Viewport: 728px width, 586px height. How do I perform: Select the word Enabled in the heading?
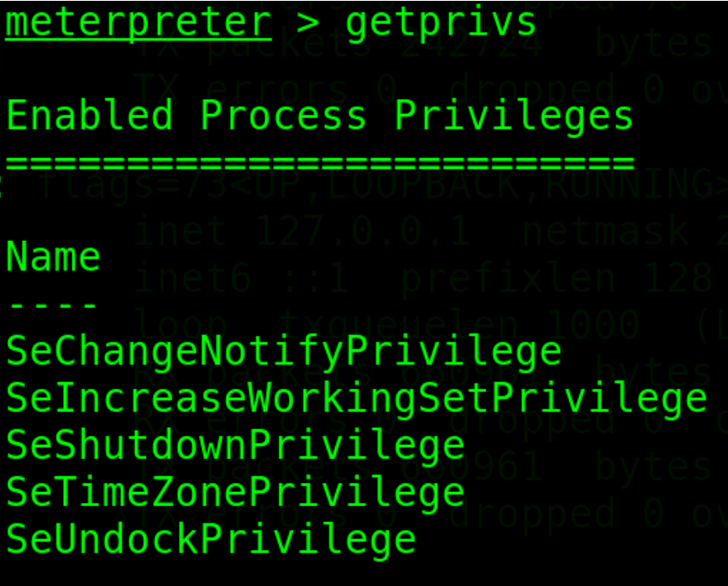[90, 115]
